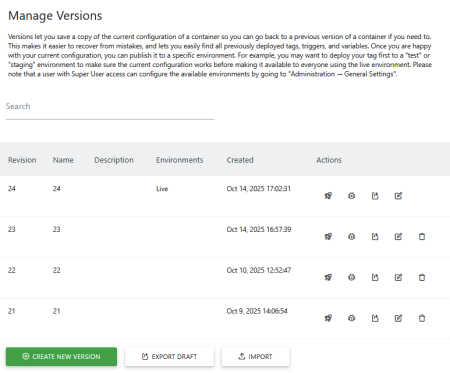Click the Export Draft button

[169, 357]
